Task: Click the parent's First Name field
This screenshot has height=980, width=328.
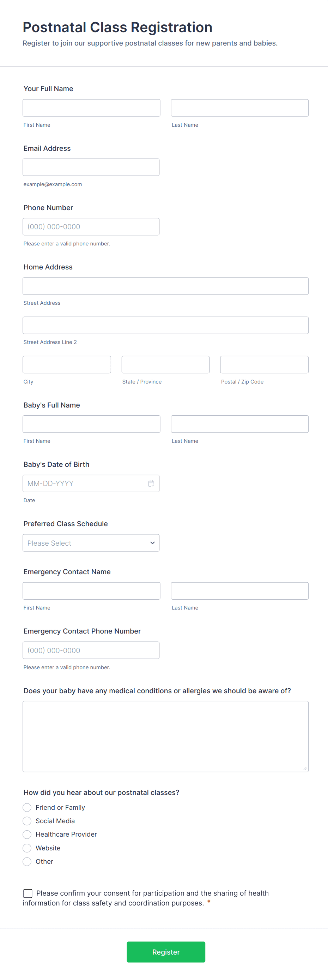Action: [91, 108]
